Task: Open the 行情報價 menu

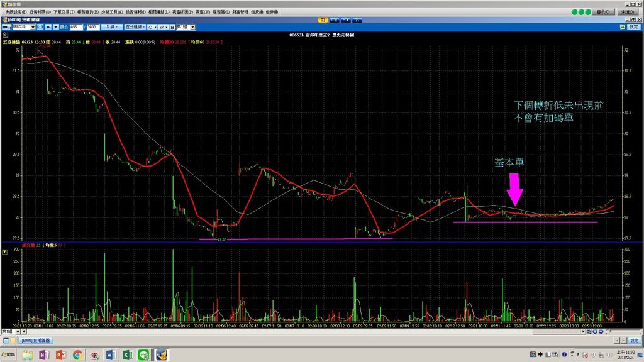Action: tap(40, 12)
